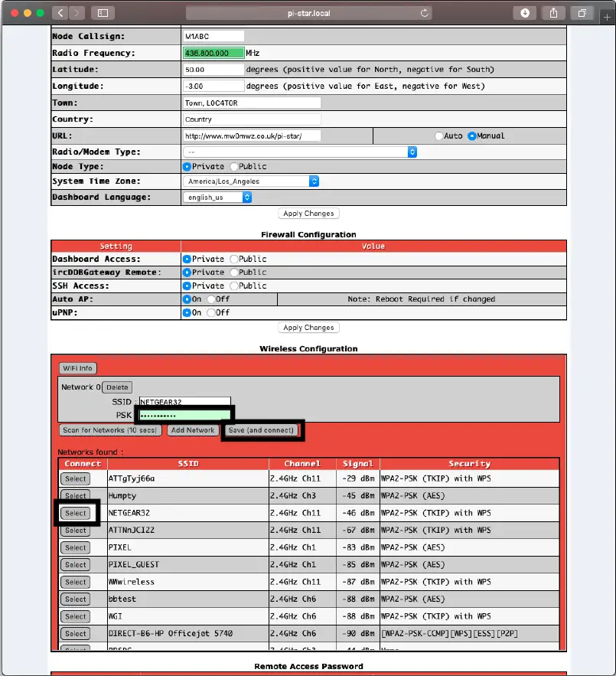
Task: Open the Radio/Modem Type dropdown
Action: coord(300,152)
